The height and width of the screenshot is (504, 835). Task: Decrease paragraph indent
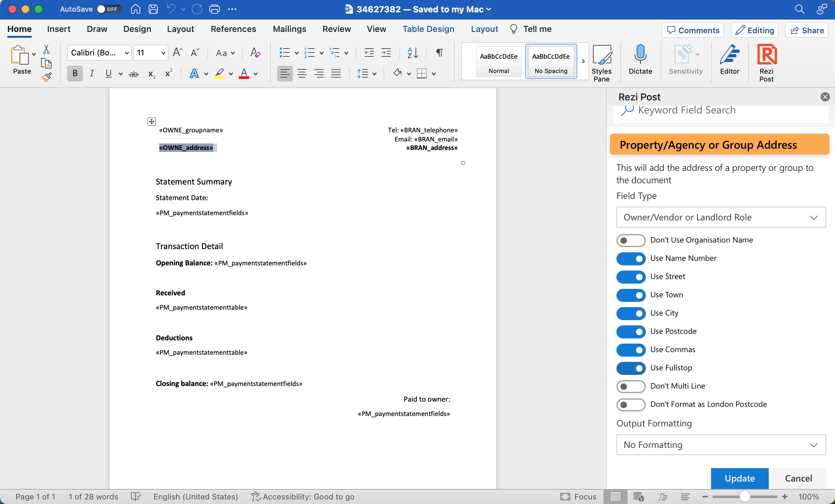[369, 52]
